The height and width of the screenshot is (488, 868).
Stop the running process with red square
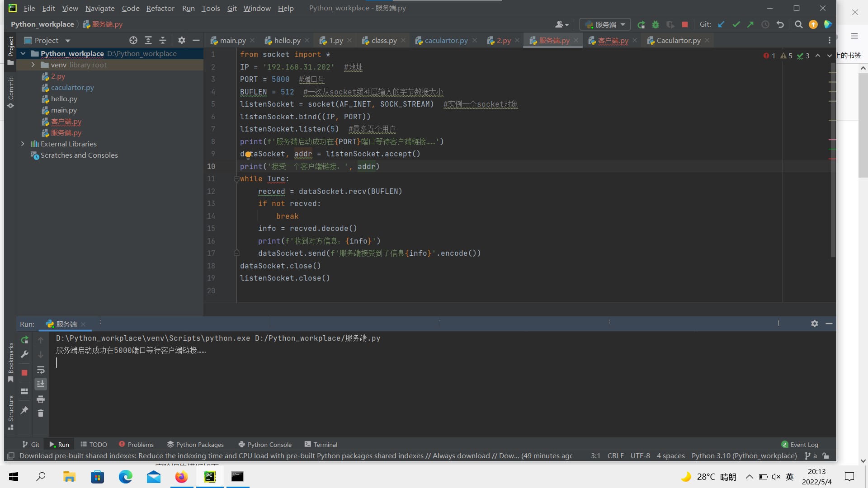tap(685, 24)
